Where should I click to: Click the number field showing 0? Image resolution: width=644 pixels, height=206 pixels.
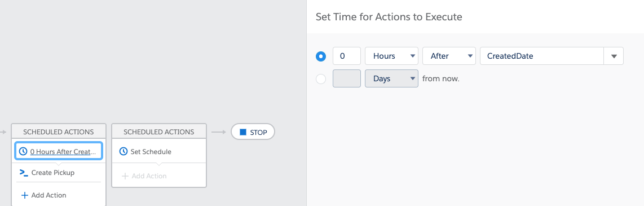click(x=347, y=56)
